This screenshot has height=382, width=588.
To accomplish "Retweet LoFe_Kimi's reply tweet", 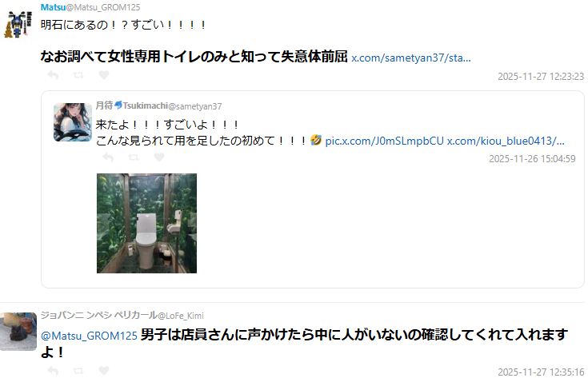I will point(78,371).
